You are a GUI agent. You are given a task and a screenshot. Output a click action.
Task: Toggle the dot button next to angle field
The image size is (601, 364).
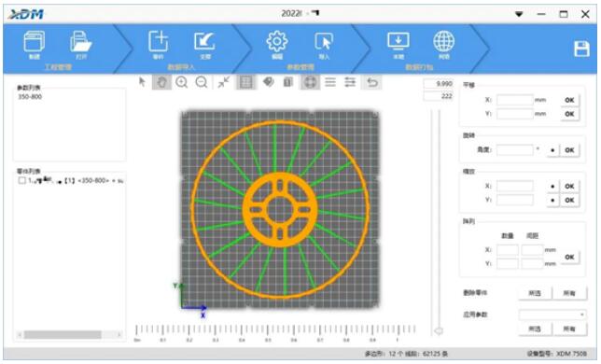point(552,150)
